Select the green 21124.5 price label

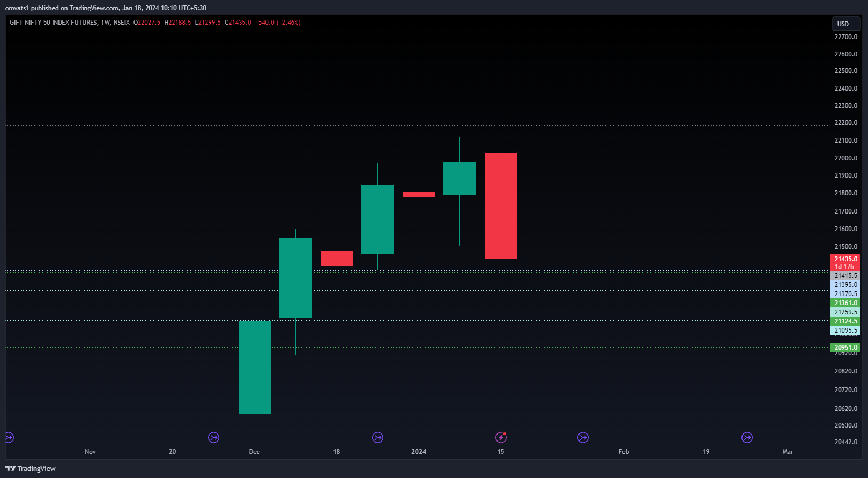(x=845, y=321)
